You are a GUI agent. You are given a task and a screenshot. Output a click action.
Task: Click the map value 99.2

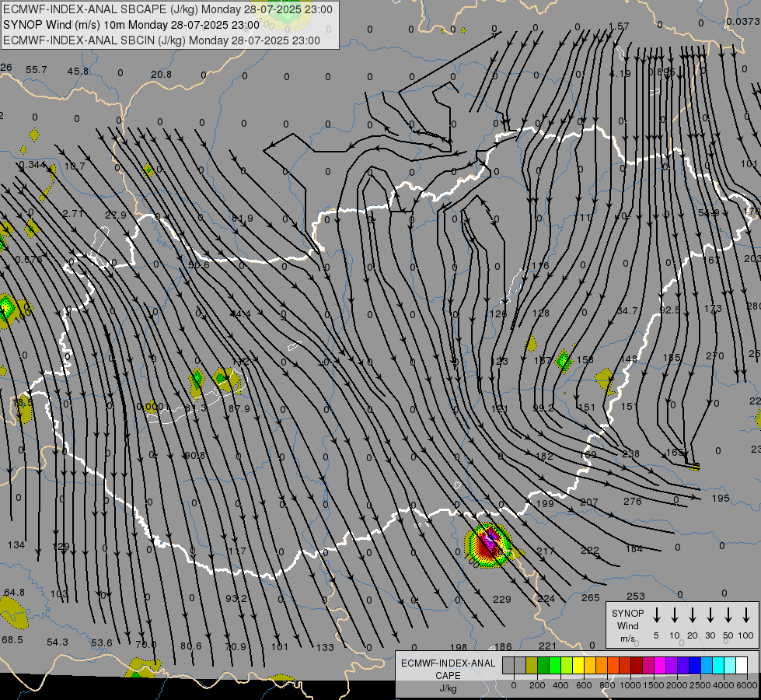(x=543, y=408)
